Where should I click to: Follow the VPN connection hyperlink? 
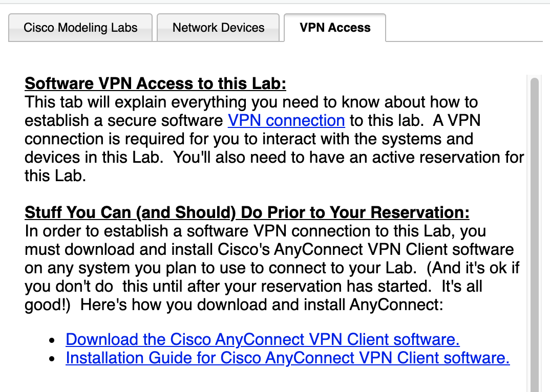286,121
